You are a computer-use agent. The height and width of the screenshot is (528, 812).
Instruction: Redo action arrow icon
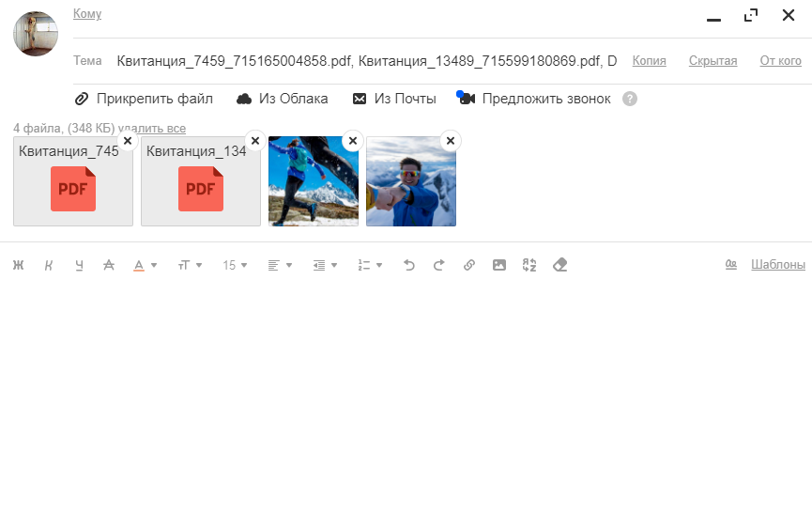[x=438, y=265]
